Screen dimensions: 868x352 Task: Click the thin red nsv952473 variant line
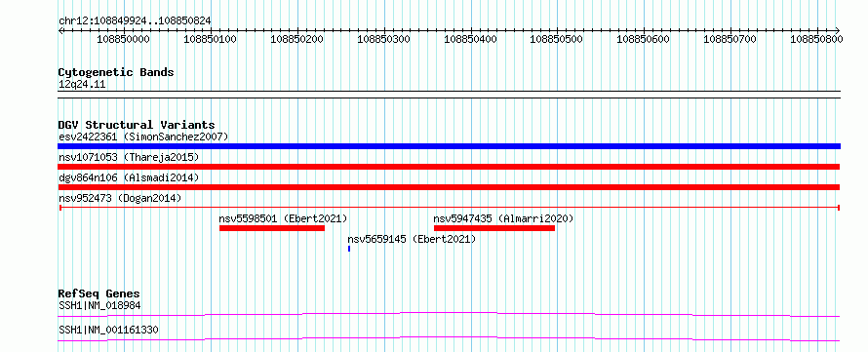(x=449, y=208)
